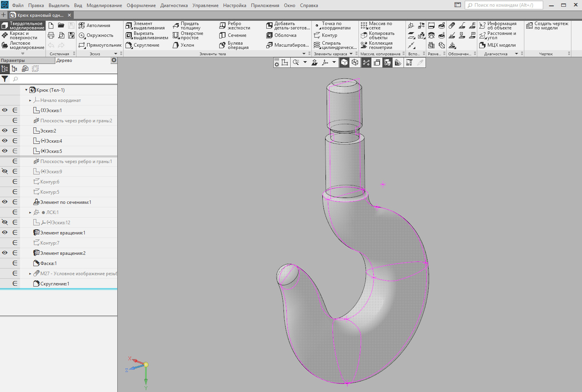Switch to the Параметры panel tab

pos(13,60)
